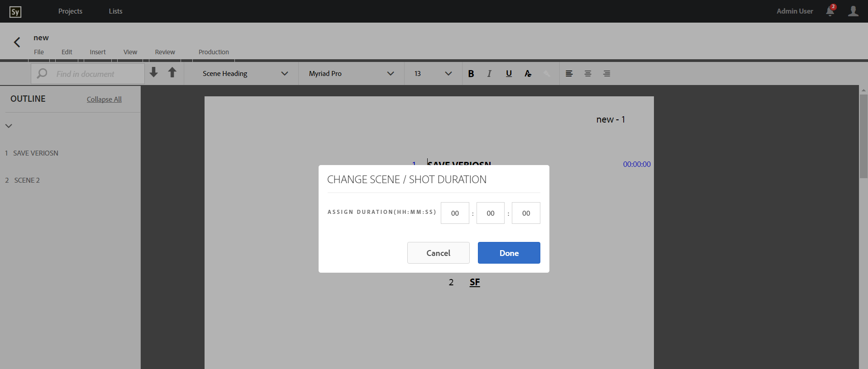Image resolution: width=868 pixels, height=369 pixels.
Task: Select SAVE VERIOSN in outline
Action: pyautogui.click(x=36, y=153)
